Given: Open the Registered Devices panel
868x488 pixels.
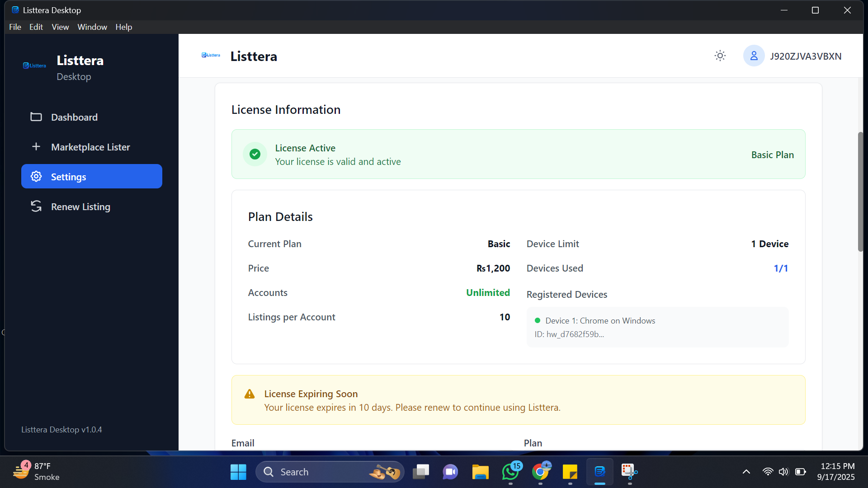Looking at the screenshot, I should click(566, 294).
